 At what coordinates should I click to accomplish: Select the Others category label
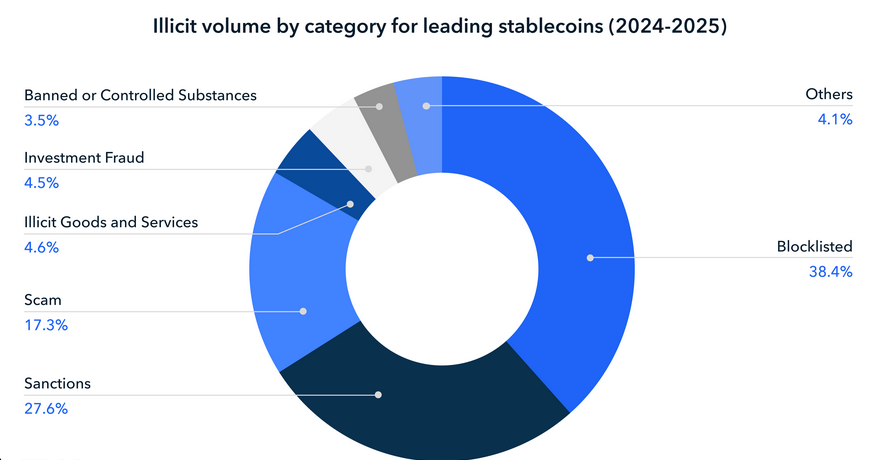coord(828,94)
